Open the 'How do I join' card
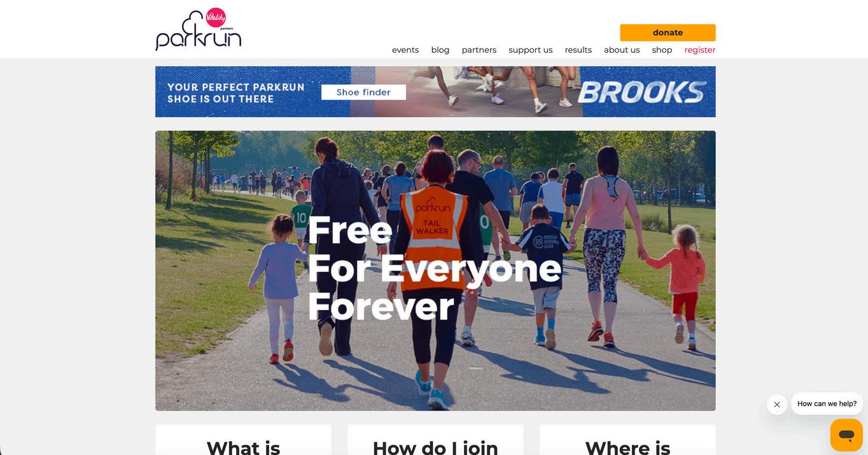 tap(435, 447)
